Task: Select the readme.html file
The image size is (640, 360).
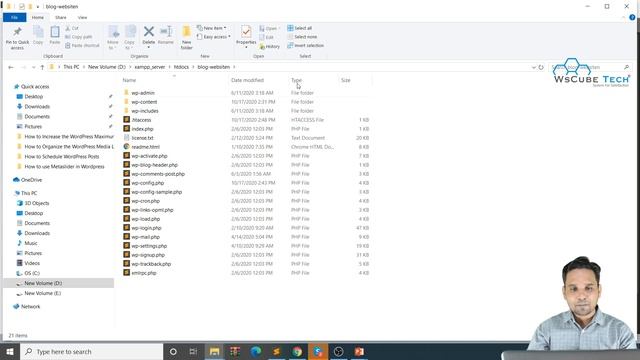Action: pos(145,147)
